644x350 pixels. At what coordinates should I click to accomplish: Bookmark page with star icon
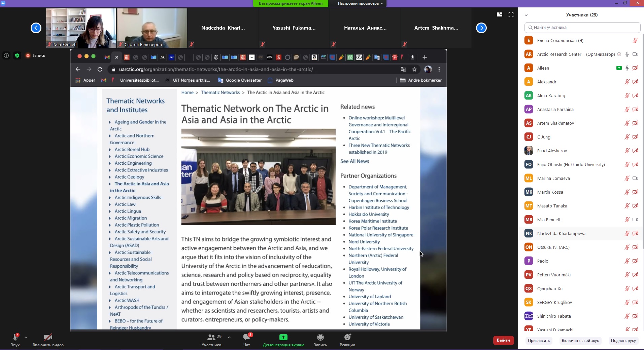coord(414,69)
